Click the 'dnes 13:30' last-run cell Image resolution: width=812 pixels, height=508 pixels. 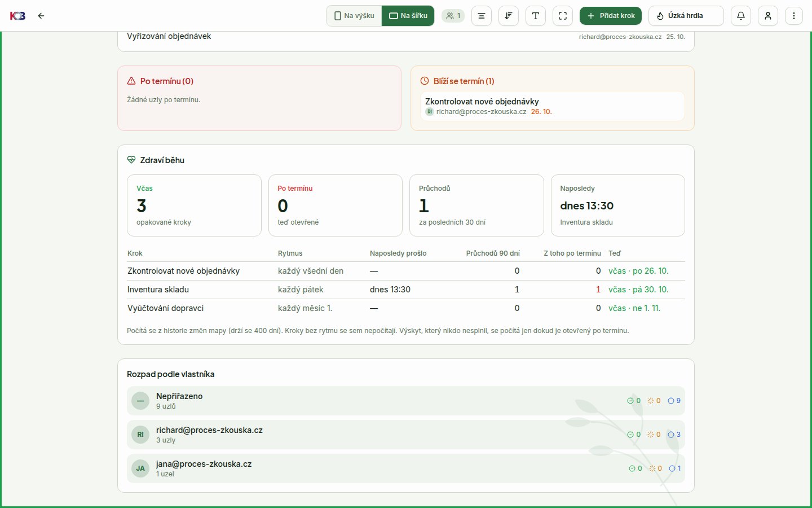[x=390, y=290]
